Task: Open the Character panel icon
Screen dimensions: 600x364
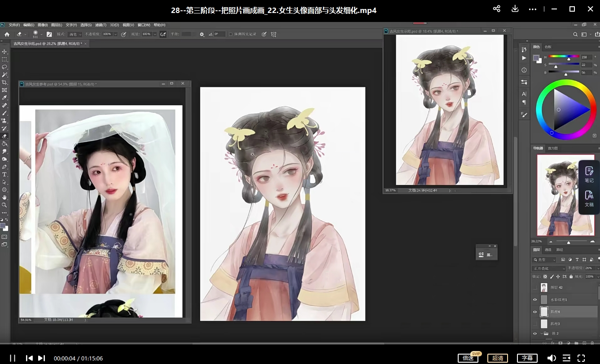Action: (x=524, y=94)
